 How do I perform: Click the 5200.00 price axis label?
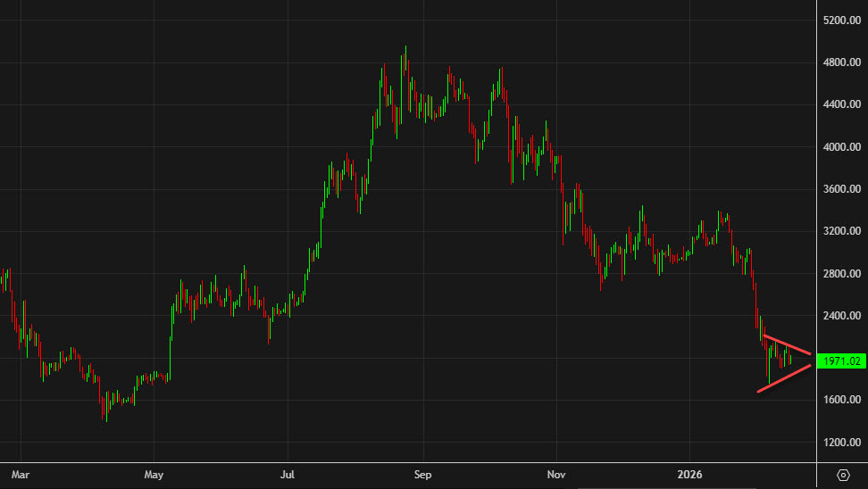pyautogui.click(x=842, y=21)
